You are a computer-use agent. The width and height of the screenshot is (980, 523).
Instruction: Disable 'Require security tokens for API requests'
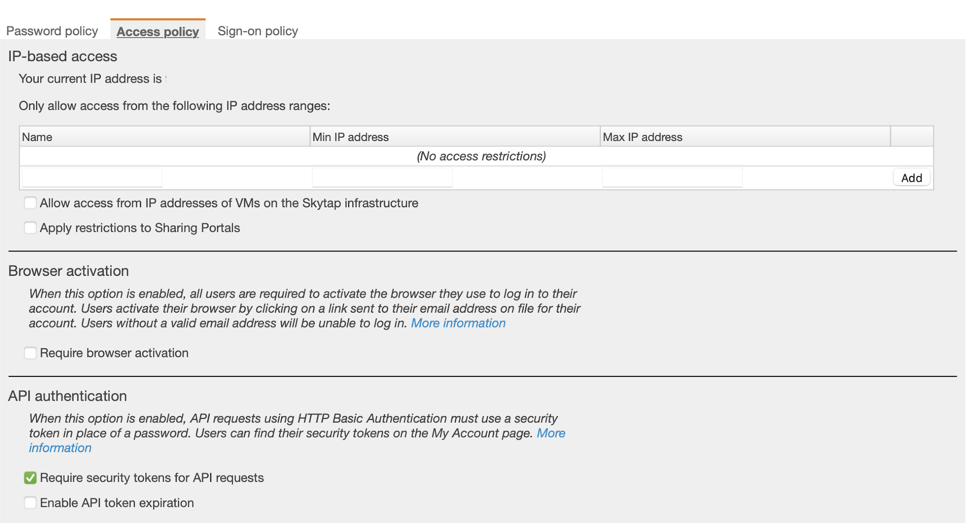pyautogui.click(x=30, y=478)
